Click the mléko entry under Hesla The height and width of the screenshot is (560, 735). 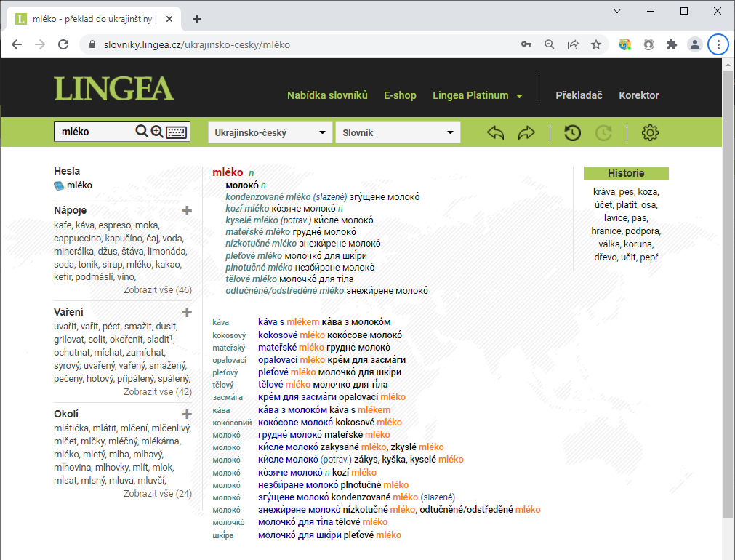click(79, 185)
